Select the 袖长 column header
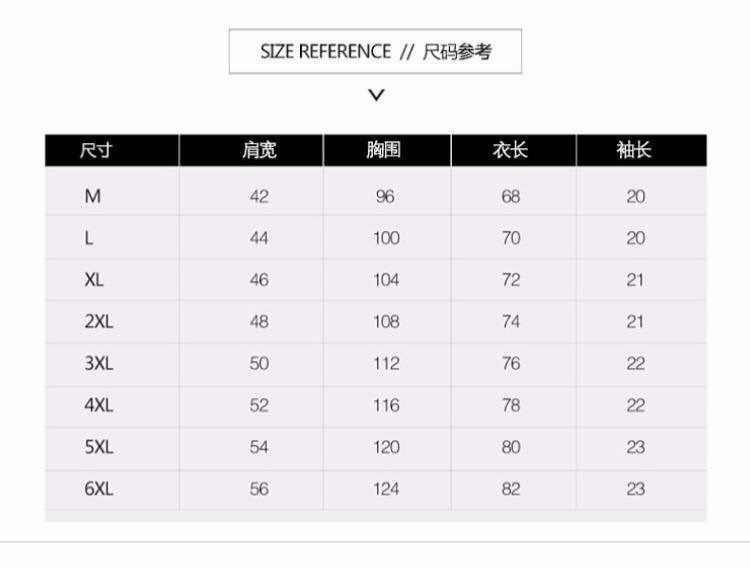750x568 pixels. [635, 151]
